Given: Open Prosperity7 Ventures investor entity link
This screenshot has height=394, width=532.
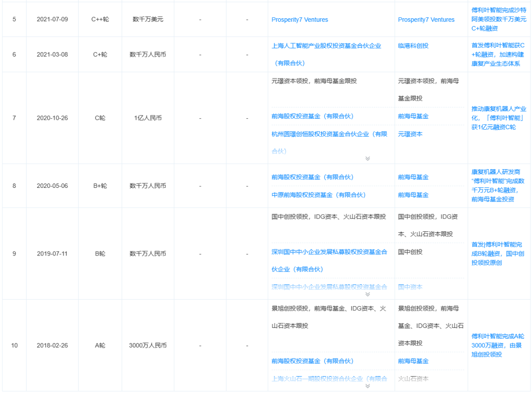Looking at the screenshot, I should pyautogui.click(x=299, y=20).
